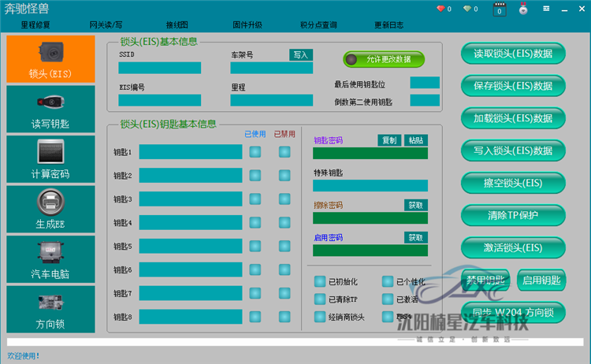The height and width of the screenshot is (364, 591).
Task: Check the 已禁用 box for 钥匙3
Action: [x=284, y=199]
